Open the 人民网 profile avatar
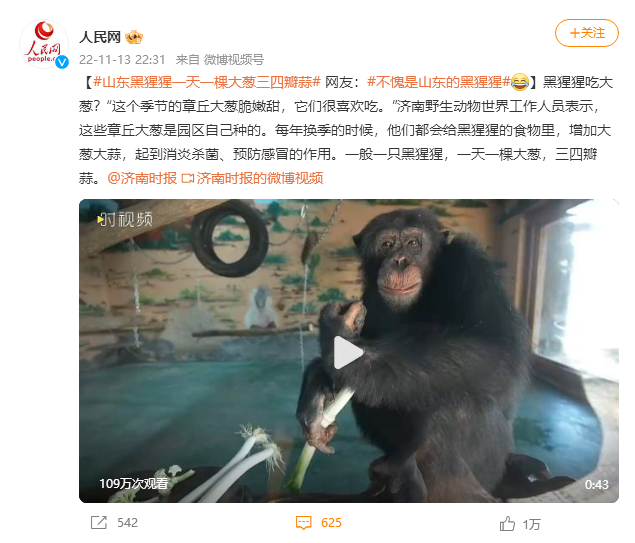The image size is (635, 543). point(44,44)
